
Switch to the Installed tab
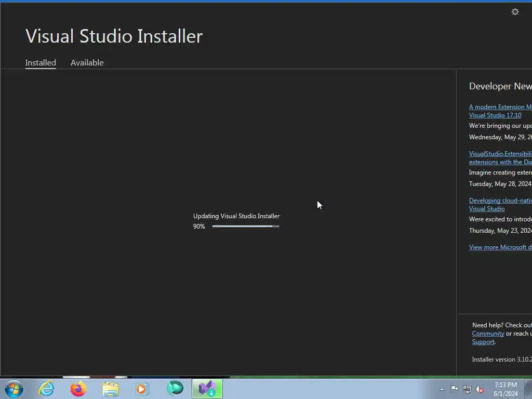click(x=41, y=63)
